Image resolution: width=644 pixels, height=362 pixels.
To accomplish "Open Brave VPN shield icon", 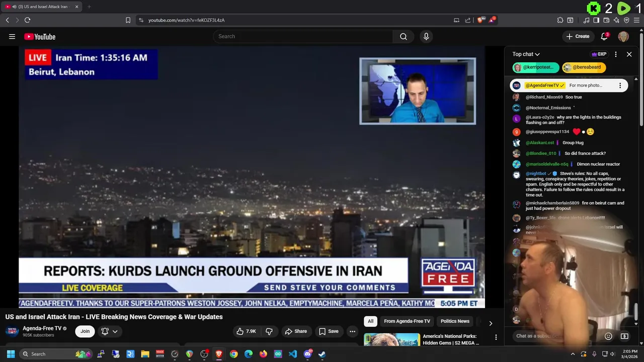I will [626, 20].
